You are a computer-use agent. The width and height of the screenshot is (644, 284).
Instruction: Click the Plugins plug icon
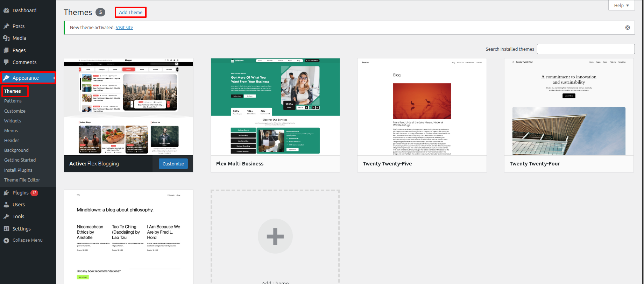(6, 193)
